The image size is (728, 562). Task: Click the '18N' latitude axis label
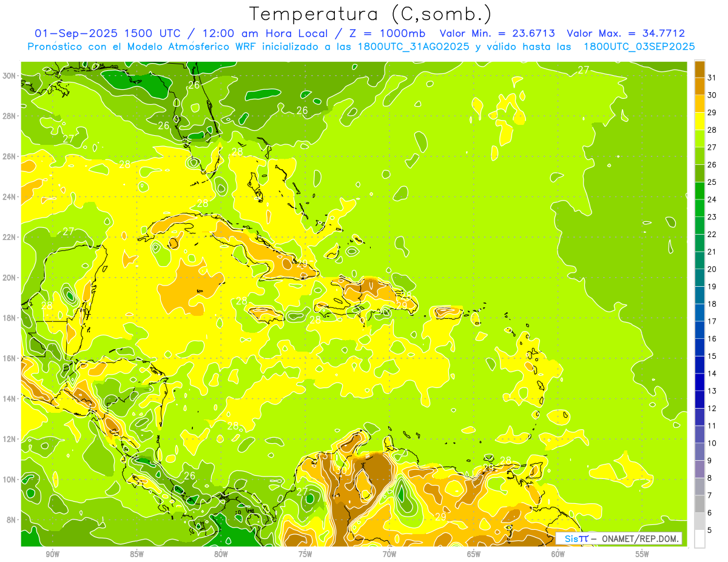coord(10,318)
